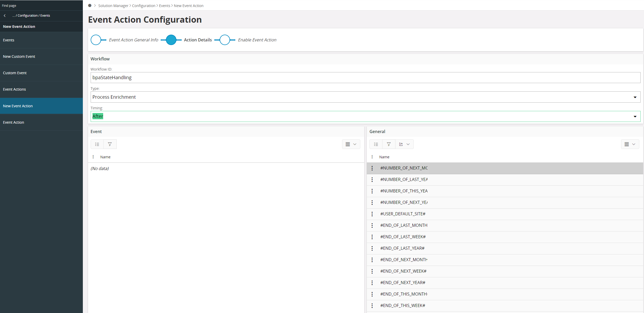This screenshot has width=644, height=313.
Task: Go to New Custom Event sidebar item
Action: coord(19,57)
